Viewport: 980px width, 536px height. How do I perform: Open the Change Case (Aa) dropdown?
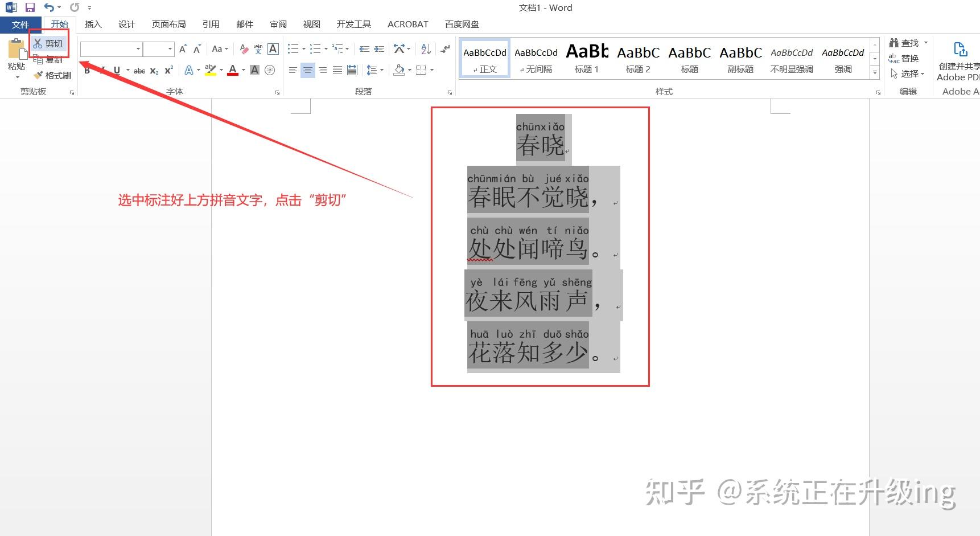(220, 49)
